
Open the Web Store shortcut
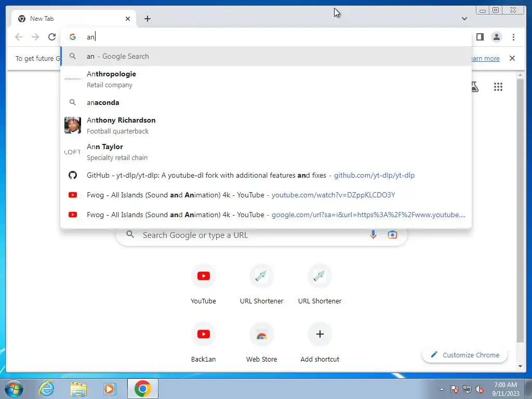click(261, 343)
